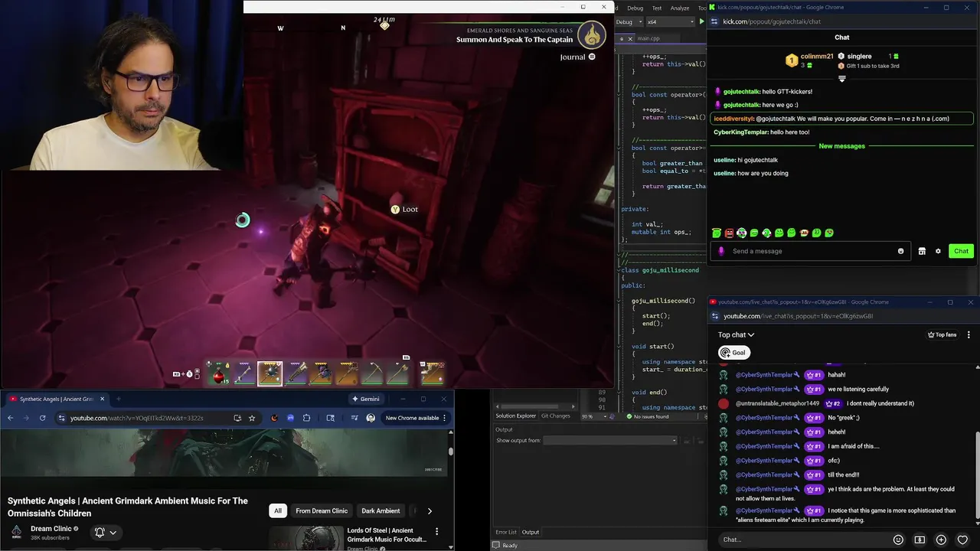Image resolution: width=980 pixels, height=551 pixels.
Task: Close the Synthetic Angels tab
Action: (102, 399)
